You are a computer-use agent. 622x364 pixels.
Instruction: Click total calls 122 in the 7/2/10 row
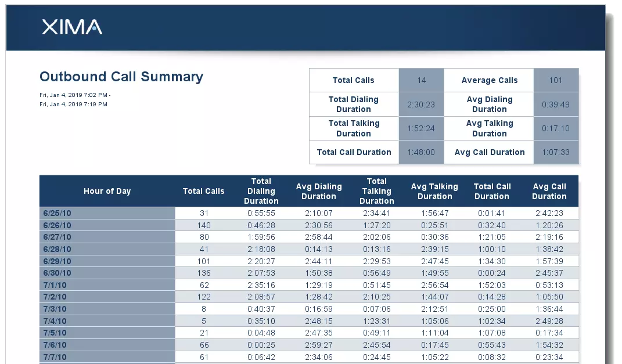point(204,297)
